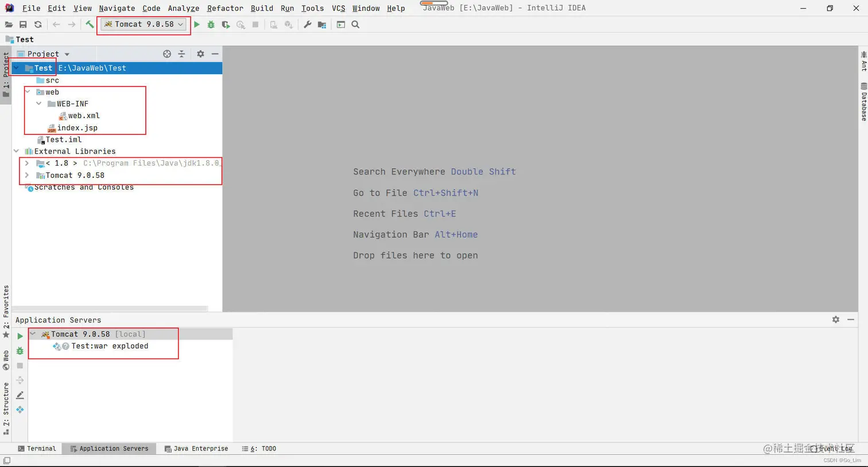The width and height of the screenshot is (868, 467).
Task: Click the blue artifacts icon in Application Servers
Action: click(x=20, y=410)
